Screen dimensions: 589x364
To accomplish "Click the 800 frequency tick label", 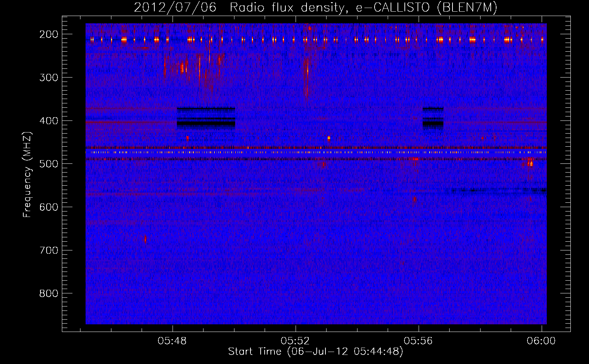I will pos(49,293).
